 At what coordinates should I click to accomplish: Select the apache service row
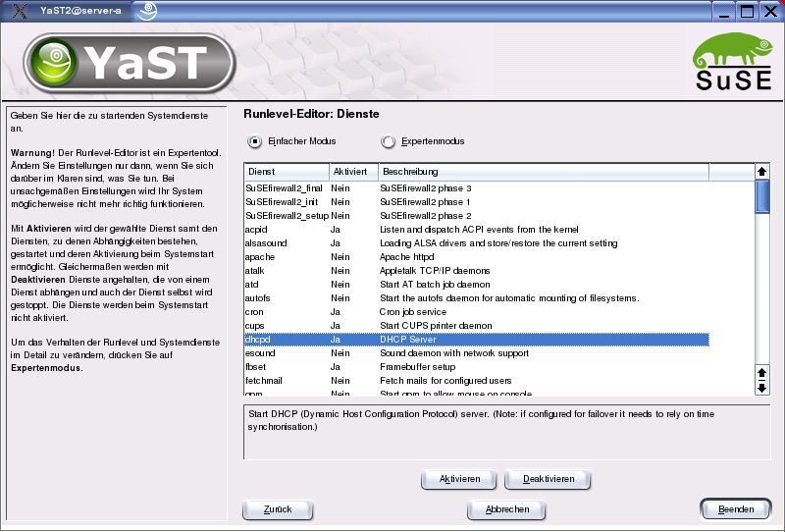pos(476,257)
